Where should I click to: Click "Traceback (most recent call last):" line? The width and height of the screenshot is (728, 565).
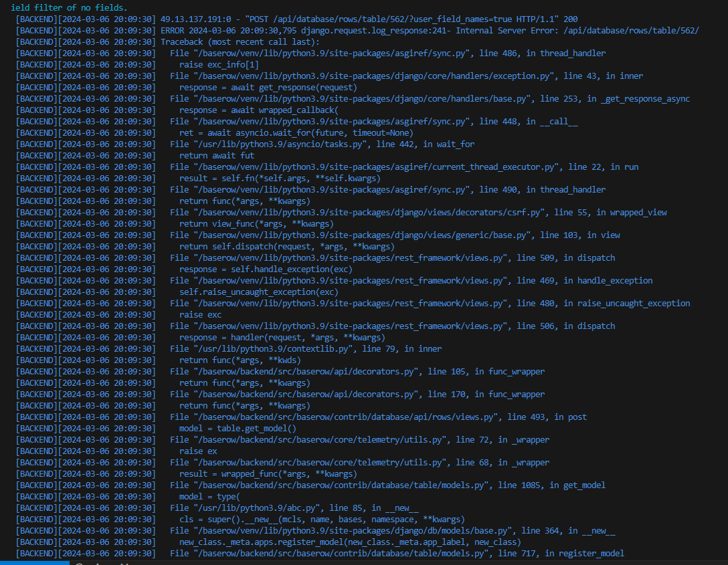[240, 41]
